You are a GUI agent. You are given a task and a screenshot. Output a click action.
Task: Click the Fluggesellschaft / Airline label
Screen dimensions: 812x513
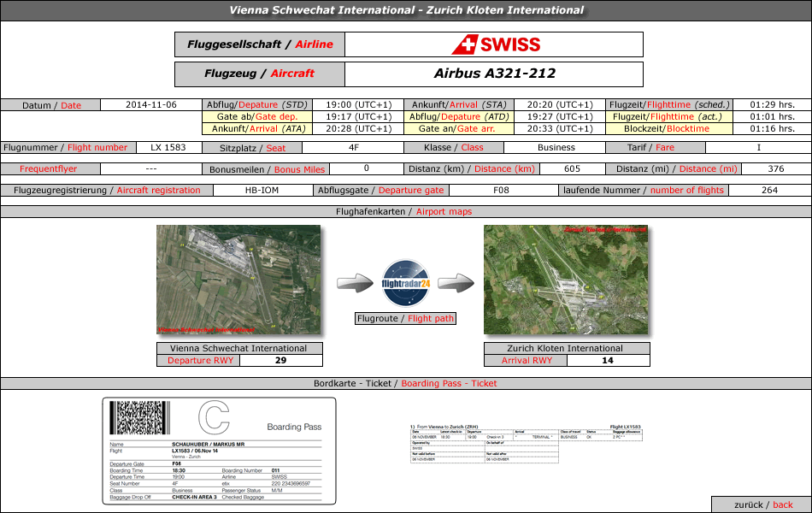260,44
